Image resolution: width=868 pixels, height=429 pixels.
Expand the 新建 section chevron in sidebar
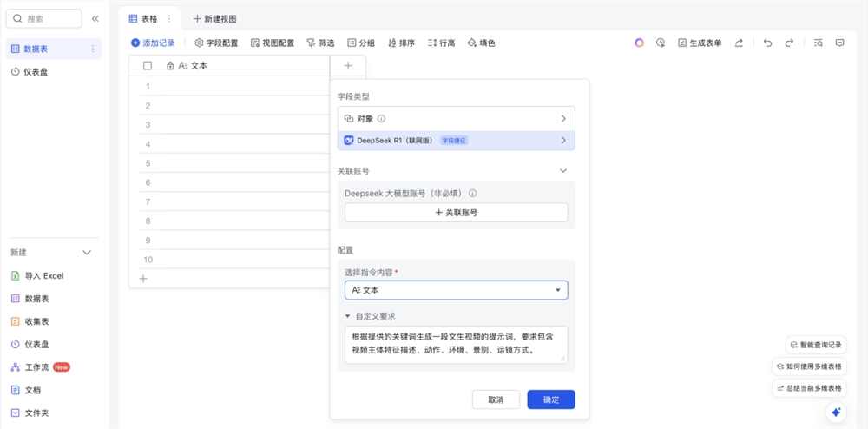[x=87, y=253]
